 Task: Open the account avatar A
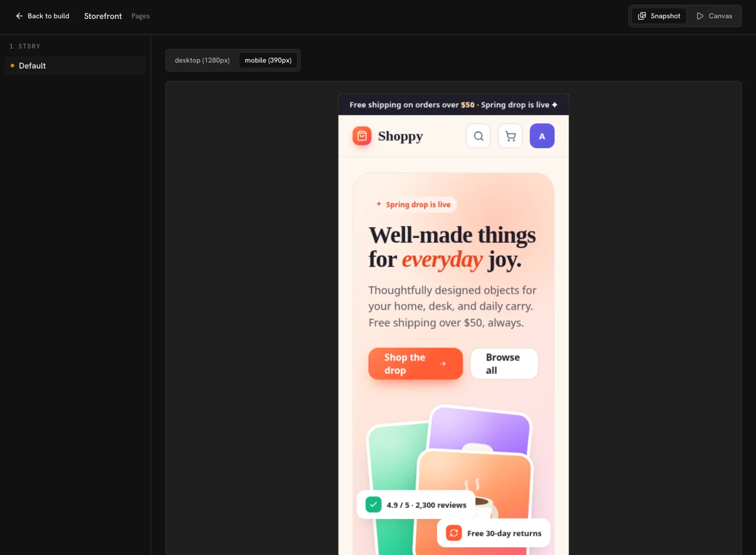tap(542, 136)
